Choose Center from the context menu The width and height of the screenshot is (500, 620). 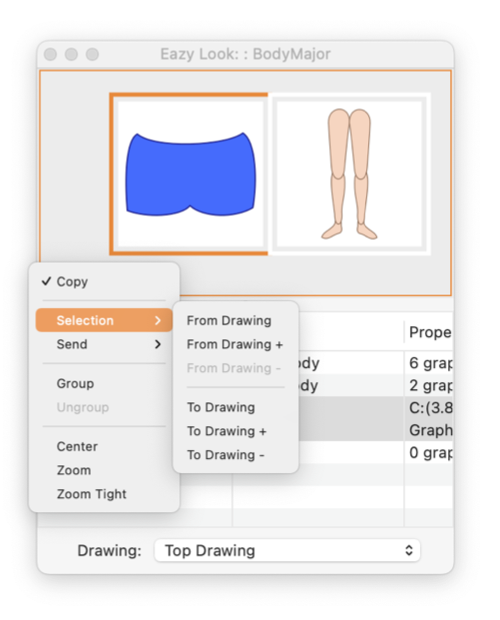point(104,446)
